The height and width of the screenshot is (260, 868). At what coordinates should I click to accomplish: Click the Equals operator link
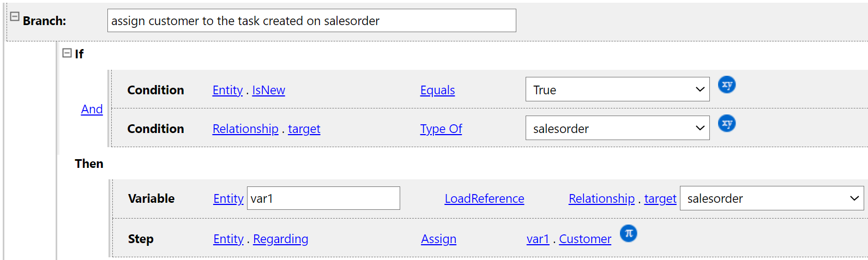[x=437, y=90]
